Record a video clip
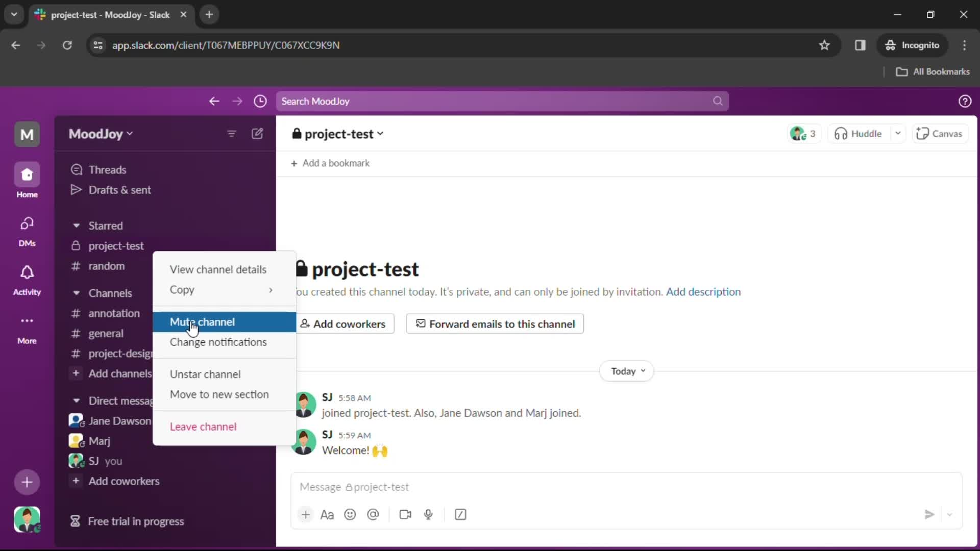The width and height of the screenshot is (980, 551). tap(405, 514)
